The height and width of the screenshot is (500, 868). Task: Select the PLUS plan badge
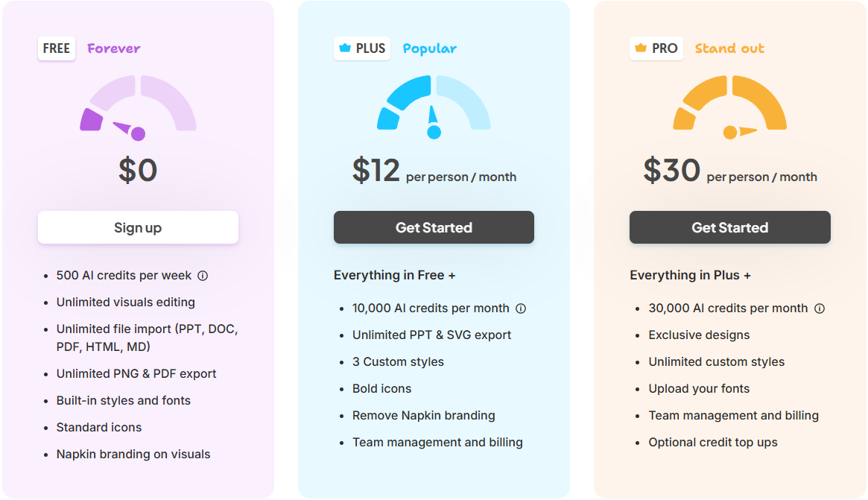[x=362, y=48]
